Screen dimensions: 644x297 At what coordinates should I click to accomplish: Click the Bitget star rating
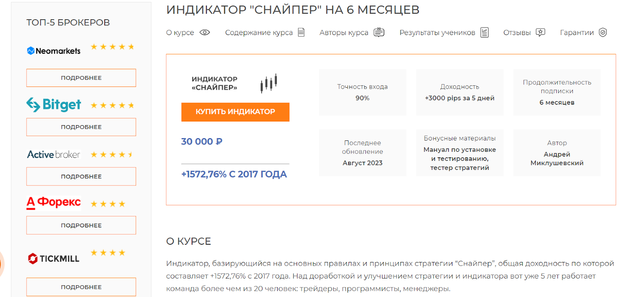click(x=112, y=105)
